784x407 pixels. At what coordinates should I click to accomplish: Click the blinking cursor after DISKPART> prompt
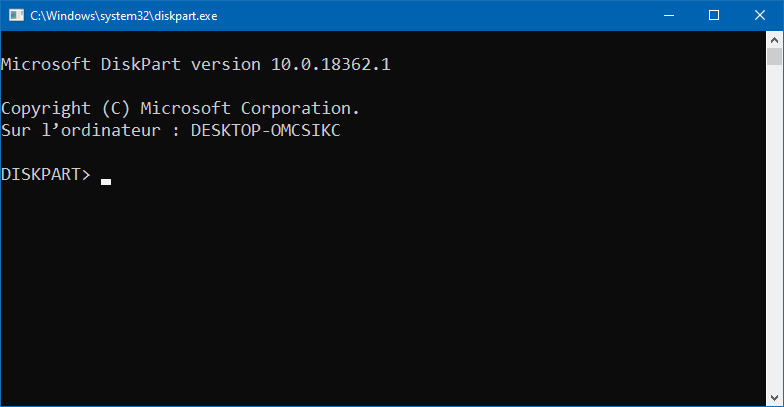(106, 182)
